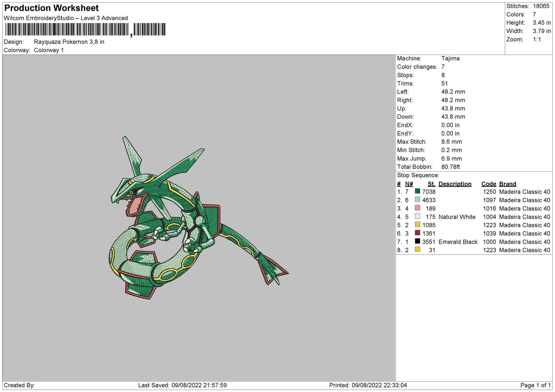Click thread code '1039' in stop 6
Screen dimensions: 555x392
tap(489, 233)
